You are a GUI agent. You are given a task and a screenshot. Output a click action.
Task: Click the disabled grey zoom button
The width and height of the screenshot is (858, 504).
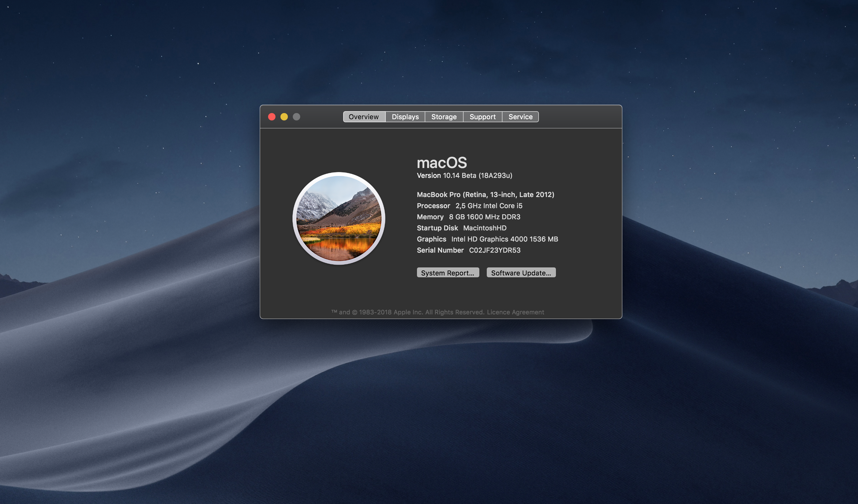(x=297, y=117)
